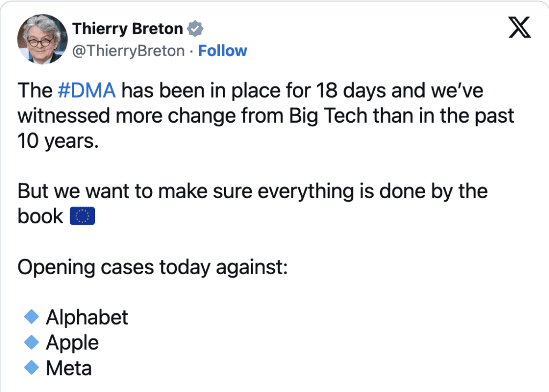The image size is (549, 392).
Task: Click the blue verified badge icon
Action: tap(195, 29)
